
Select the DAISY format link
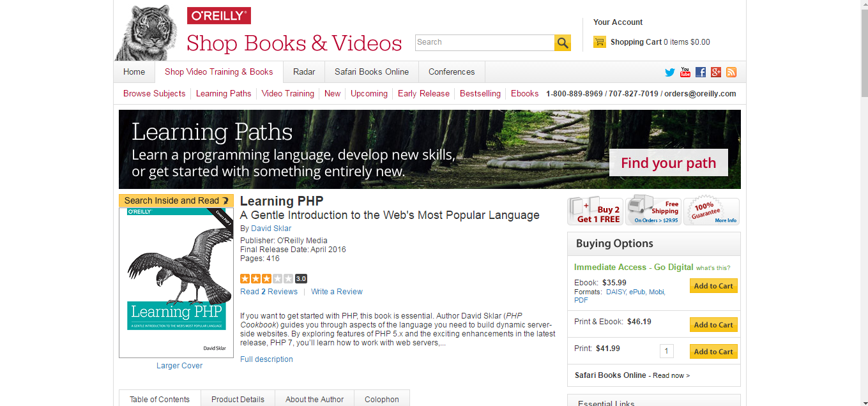pyautogui.click(x=616, y=292)
